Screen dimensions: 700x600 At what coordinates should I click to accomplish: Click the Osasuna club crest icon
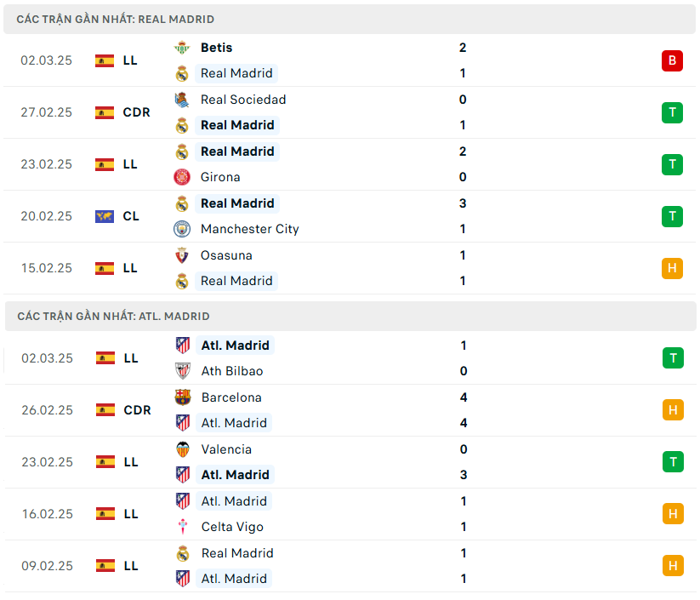click(x=182, y=255)
